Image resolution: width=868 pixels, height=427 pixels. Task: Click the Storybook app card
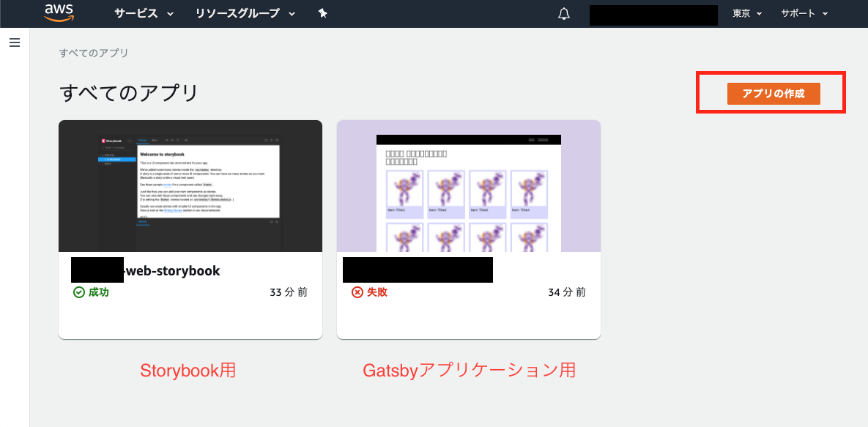[x=190, y=229]
